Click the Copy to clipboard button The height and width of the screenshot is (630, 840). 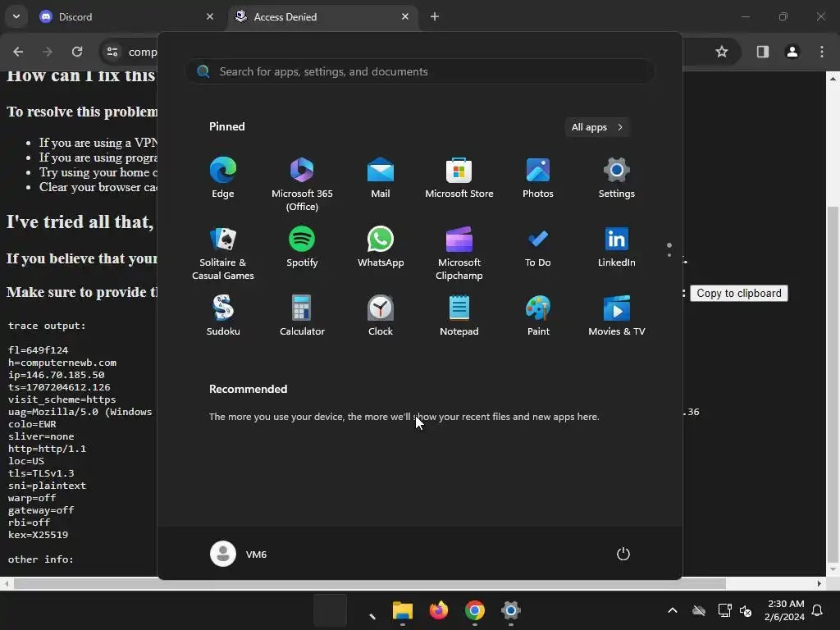pos(739,293)
